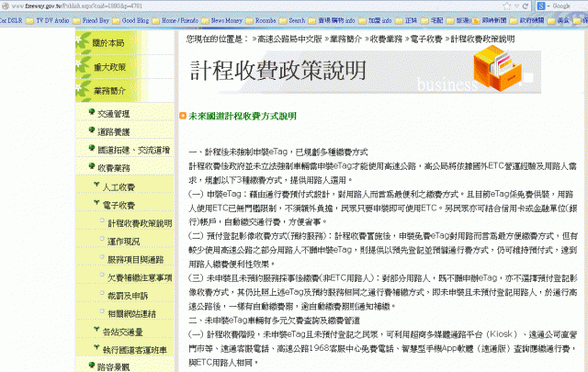This screenshot has height=372, width=588.
Task: Click the 計程收費政策說明 page title
Action: (278, 71)
